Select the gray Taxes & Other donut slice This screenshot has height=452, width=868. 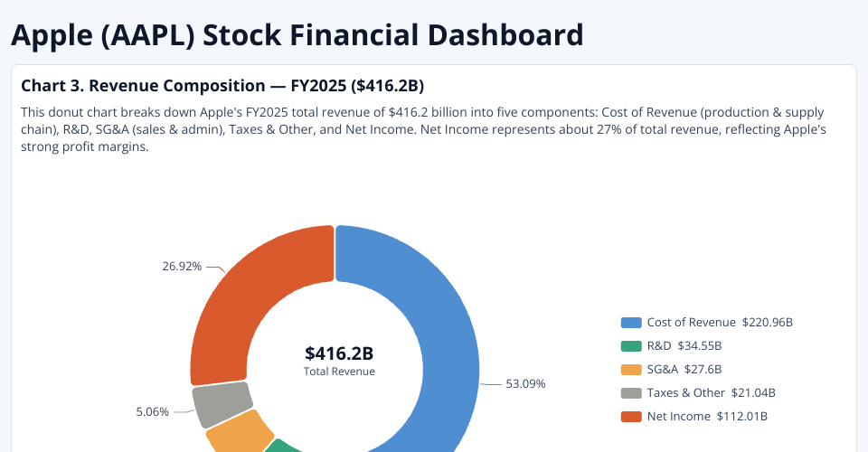222,403
